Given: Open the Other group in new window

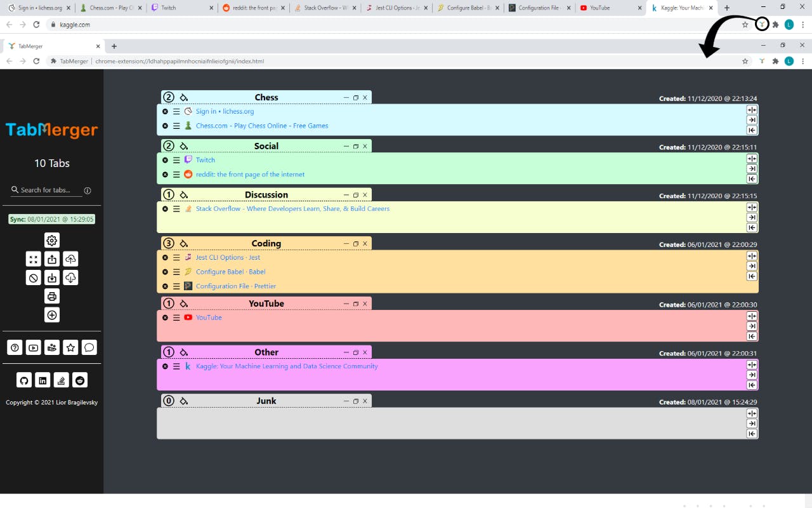Looking at the screenshot, I should tap(356, 352).
